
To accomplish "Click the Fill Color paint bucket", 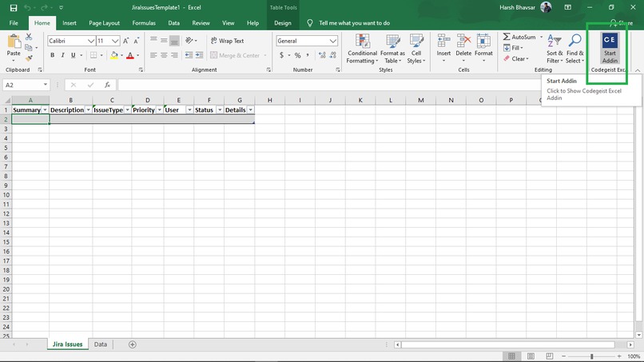I will click(114, 55).
